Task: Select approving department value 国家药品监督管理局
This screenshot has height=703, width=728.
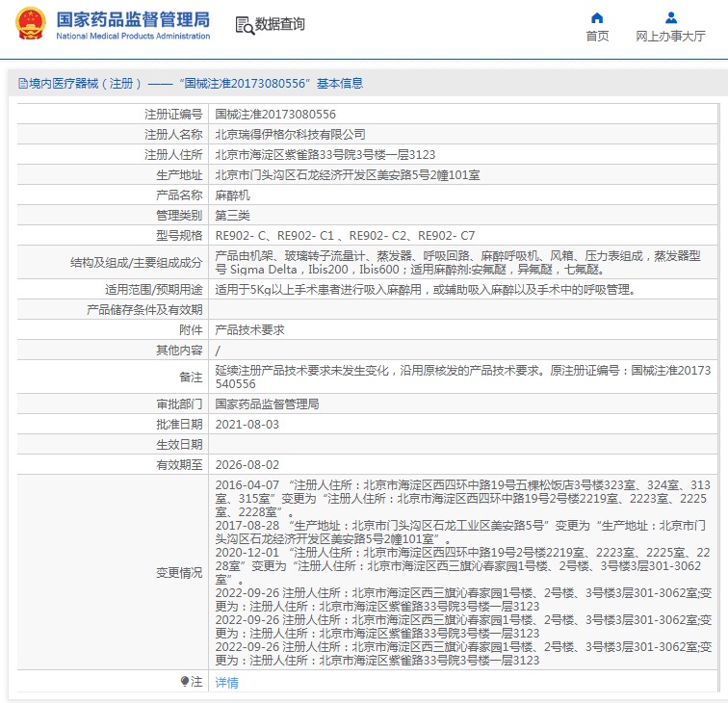Action: [x=267, y=404]
